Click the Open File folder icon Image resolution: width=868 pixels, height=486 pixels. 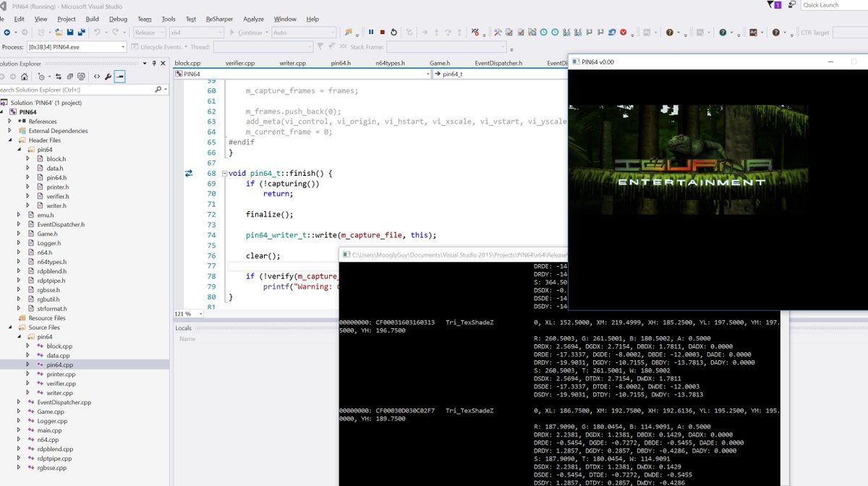tap(59, 33)
